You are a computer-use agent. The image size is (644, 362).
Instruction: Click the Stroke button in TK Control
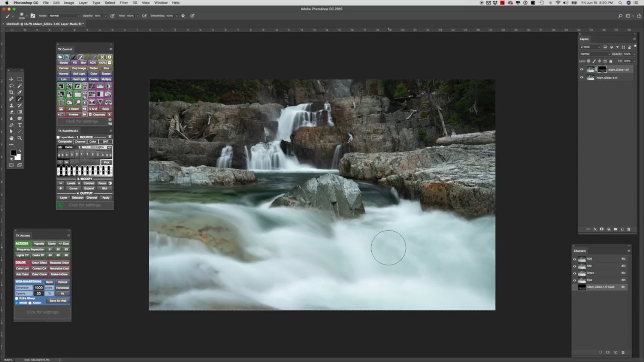64,62
